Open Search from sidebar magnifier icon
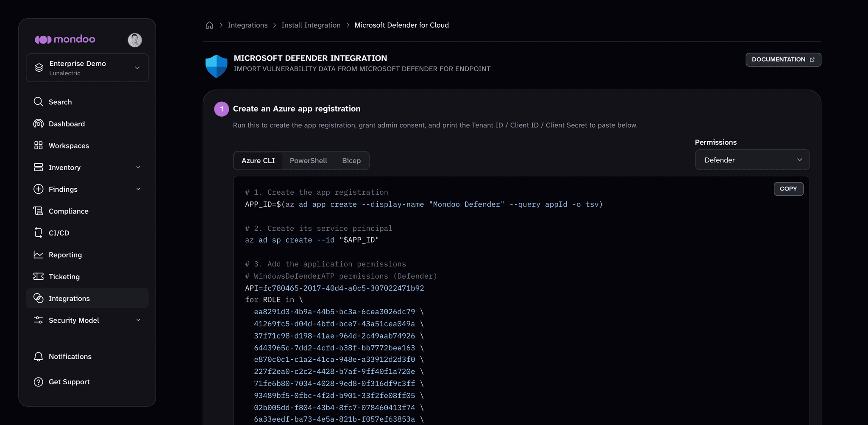The image size is (868, 425). 39,102
